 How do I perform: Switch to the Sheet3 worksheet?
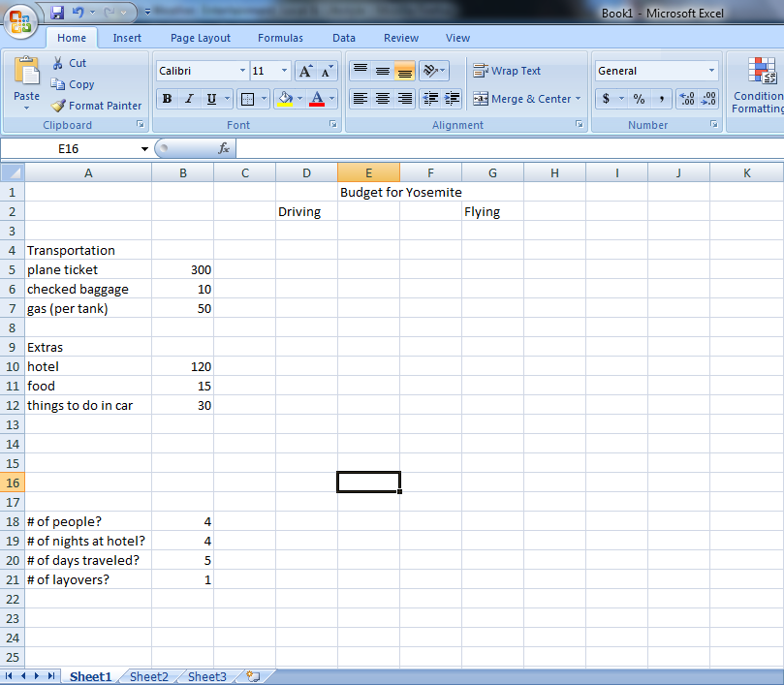coord(207,676)
